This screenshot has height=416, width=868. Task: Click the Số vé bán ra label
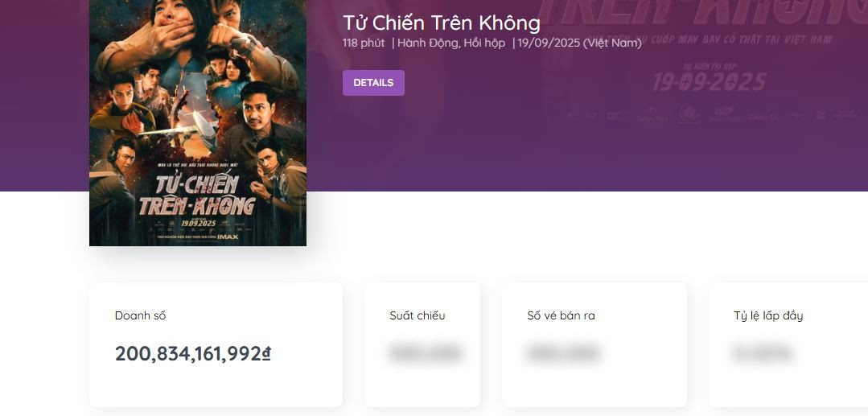pos(561,315)
